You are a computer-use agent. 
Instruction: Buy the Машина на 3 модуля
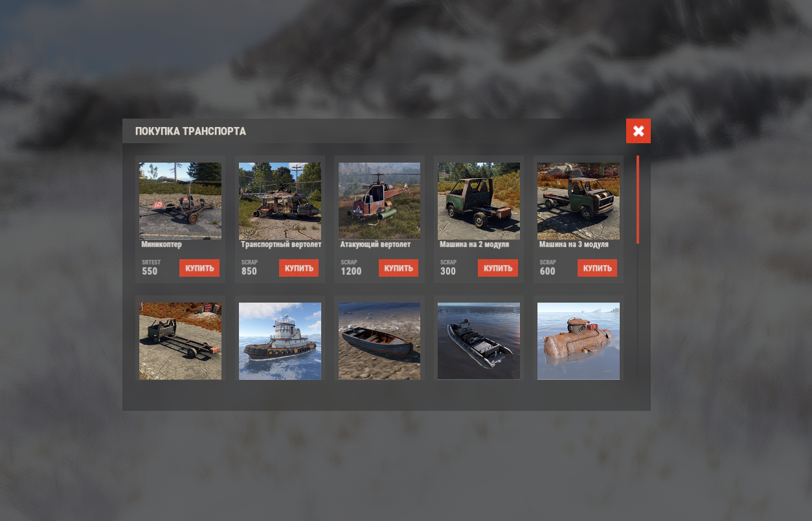[597, 268]
